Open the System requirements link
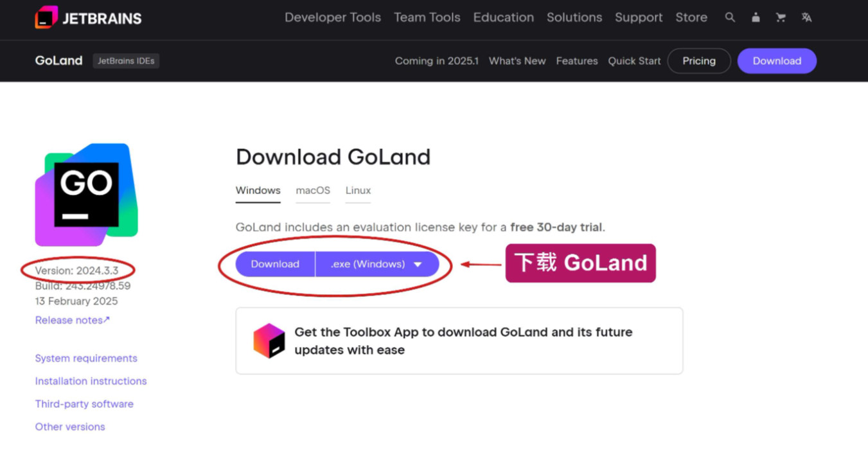868x469 pixels. [86, 358]
